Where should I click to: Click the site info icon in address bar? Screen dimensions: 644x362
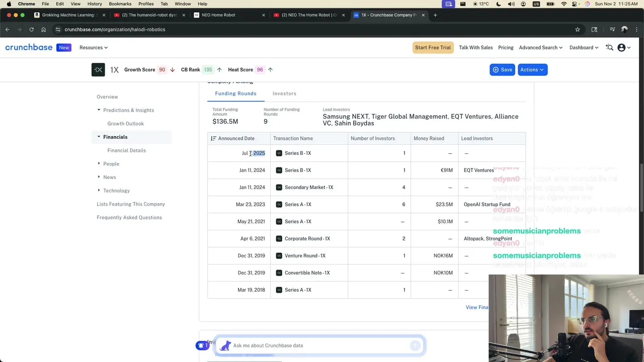click(x=58, y=30)
